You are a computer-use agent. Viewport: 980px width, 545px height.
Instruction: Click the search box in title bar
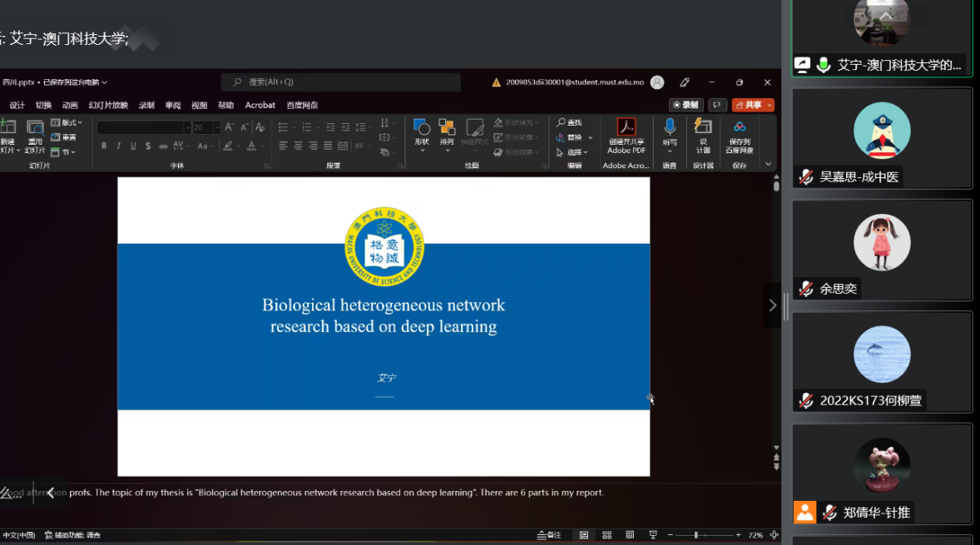coord(340,82)
